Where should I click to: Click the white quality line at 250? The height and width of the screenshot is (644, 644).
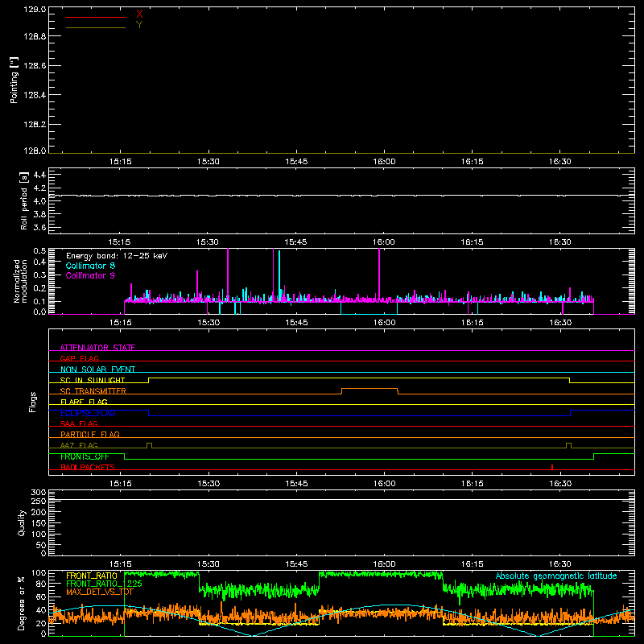tap(341, 499)
